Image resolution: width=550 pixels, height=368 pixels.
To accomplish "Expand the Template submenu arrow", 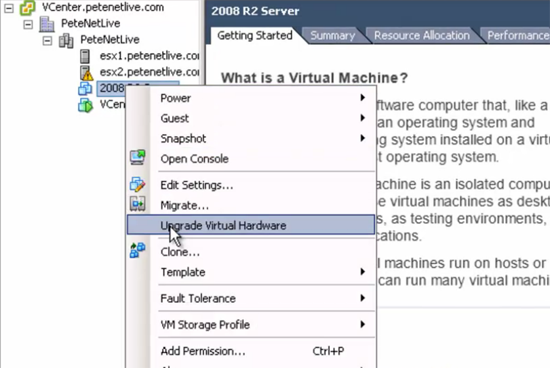I will coord(363,272).
